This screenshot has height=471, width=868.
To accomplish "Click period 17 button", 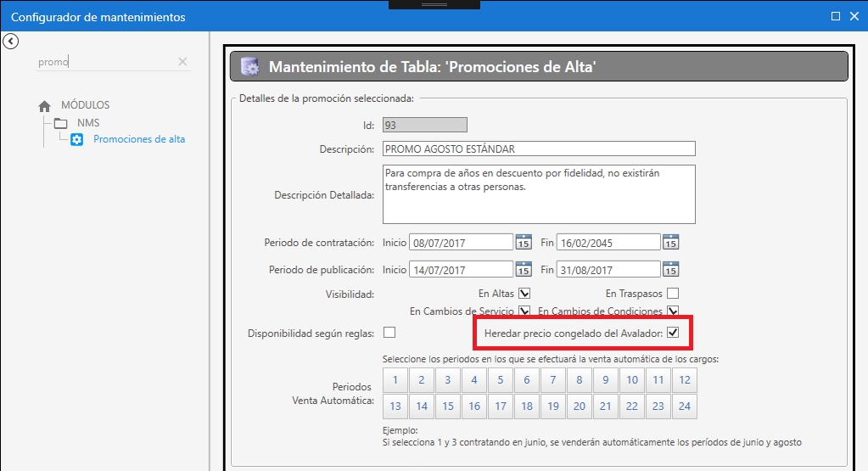I will pyautogui.click(x=501, y=407).
